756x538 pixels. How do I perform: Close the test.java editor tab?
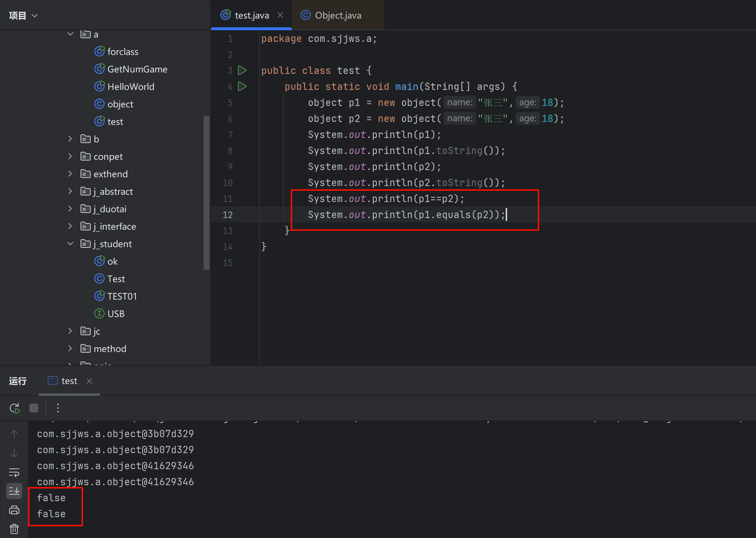click(280, 15)
